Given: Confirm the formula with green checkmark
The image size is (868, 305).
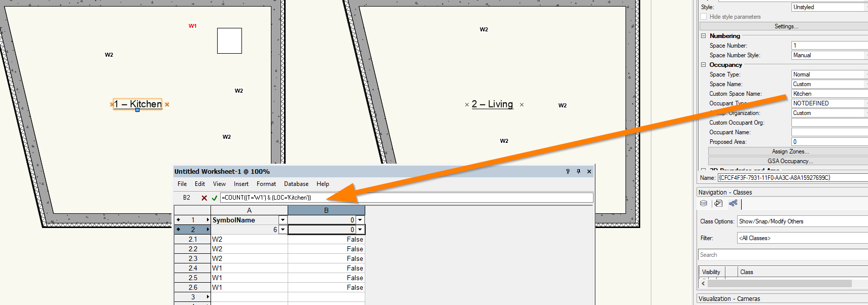Looking at the screenshot, I should (x=215, y=198).
